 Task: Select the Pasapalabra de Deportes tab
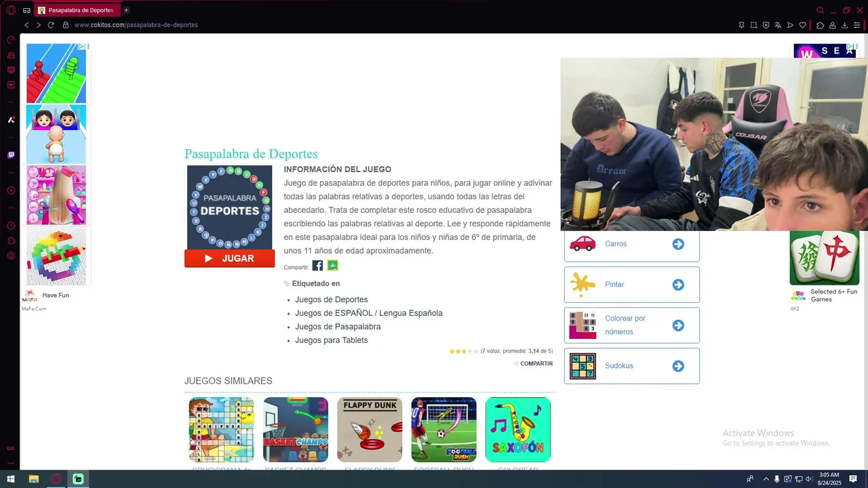tap(77, 10)
